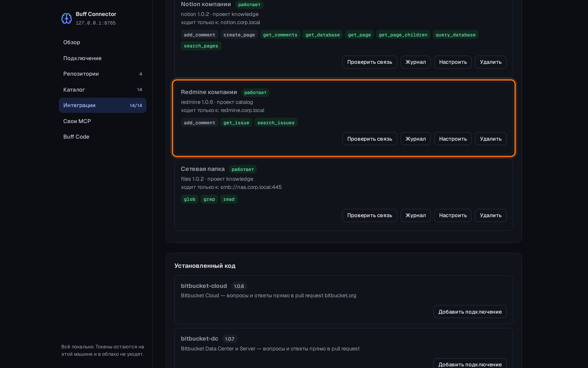The width and height of the screenshot is (588, 368).
Task: Click Настроить for Redmine компании
Action: [453, 139]
